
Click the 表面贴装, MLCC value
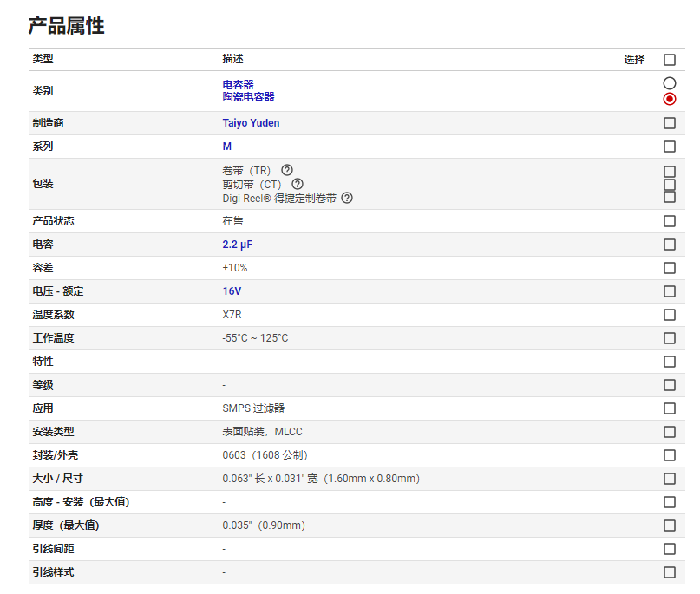pos(262,432)
